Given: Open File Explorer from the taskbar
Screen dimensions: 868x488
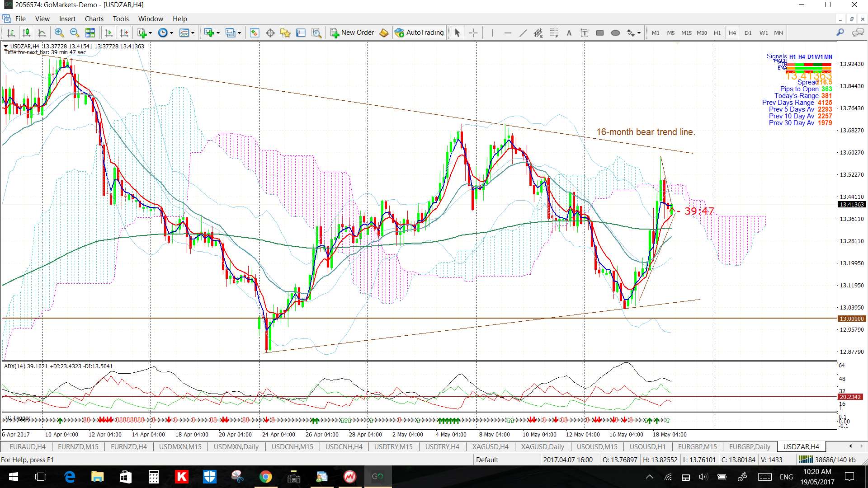Looking at the screenshot, I should [97, 477].
